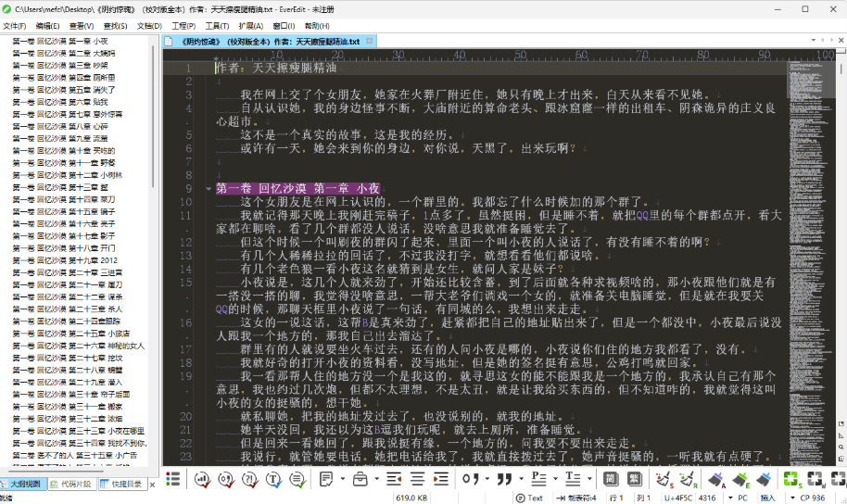
Task: Open the 帮助(H) menu
Action: [x=317, y=26]
